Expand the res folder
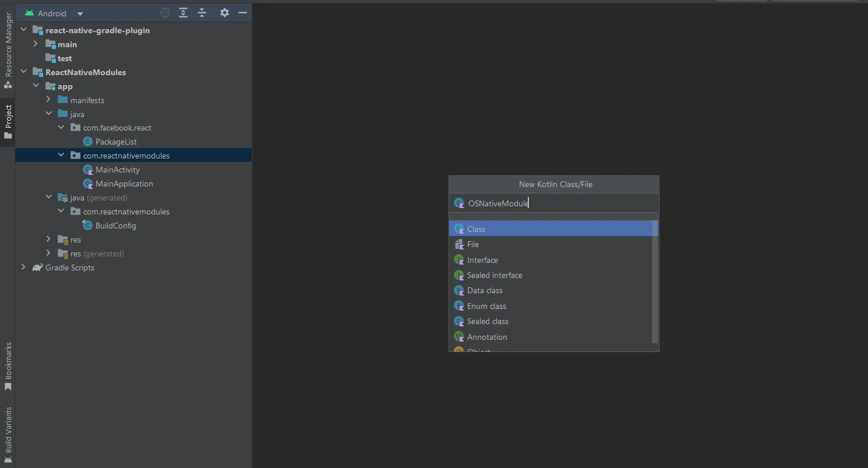868x468 pixels. tap(48, 239)
